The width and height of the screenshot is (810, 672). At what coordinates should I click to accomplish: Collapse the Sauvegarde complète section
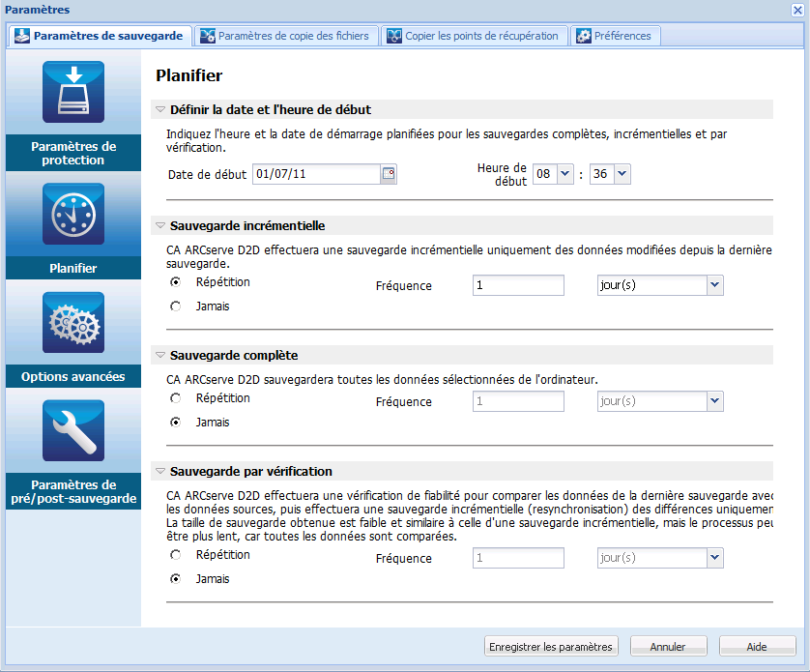(160, 355)
